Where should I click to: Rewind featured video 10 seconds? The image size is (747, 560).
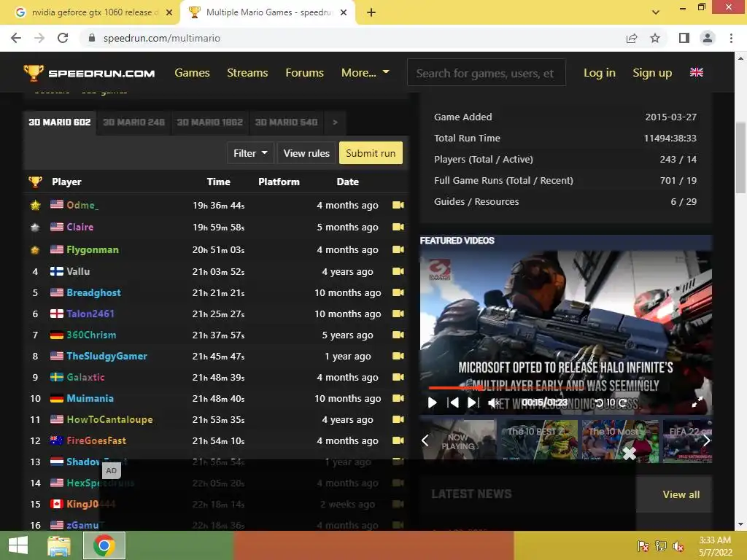tap(600, 402)
